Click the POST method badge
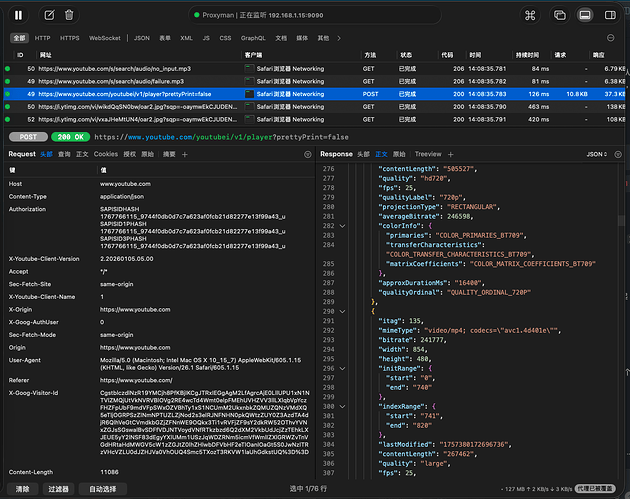This screenshot has height=499, width=630. pos(28,137)
